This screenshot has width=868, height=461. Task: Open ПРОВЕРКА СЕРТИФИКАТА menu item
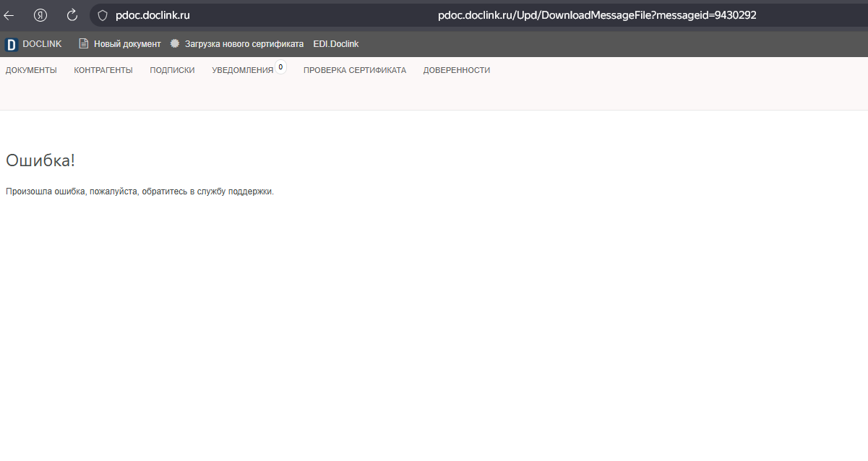point(355,70)
